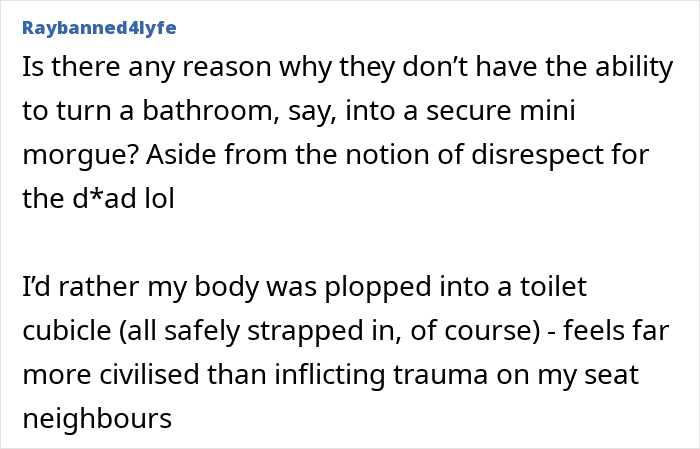Click the word "notion" in the comment
700x449 pixels.
[x=387, y=155]
